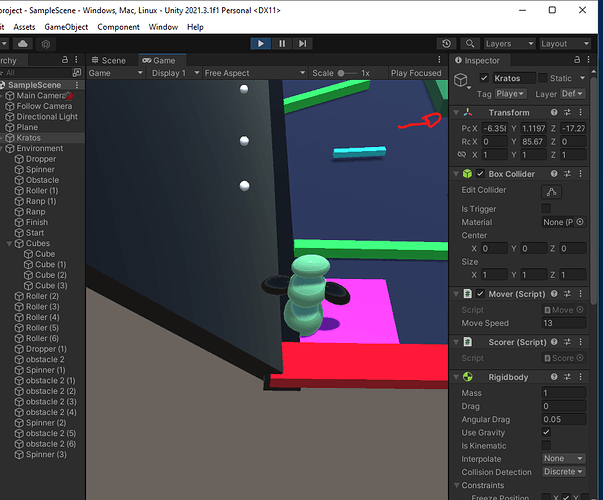Image resolution: width=603 pixels, height=500 pixels.
Task: Open the Display 1 dropdown
Action: (174, 73)
